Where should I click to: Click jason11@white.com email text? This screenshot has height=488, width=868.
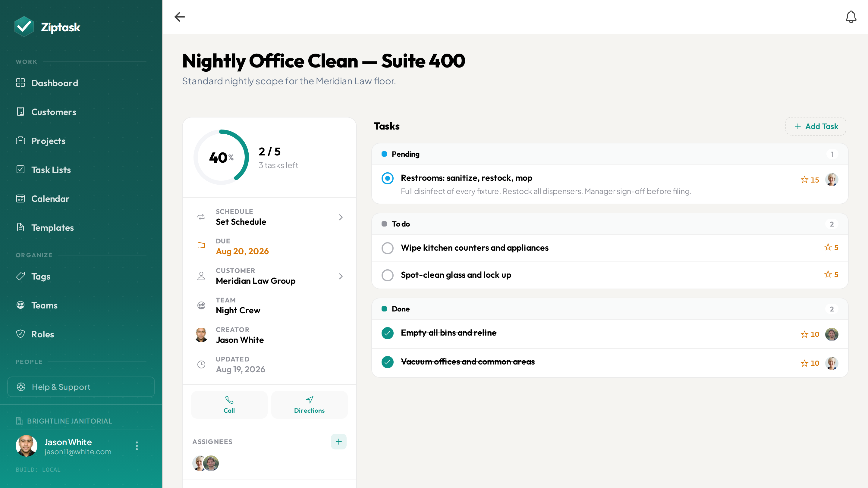click(78, 452)
